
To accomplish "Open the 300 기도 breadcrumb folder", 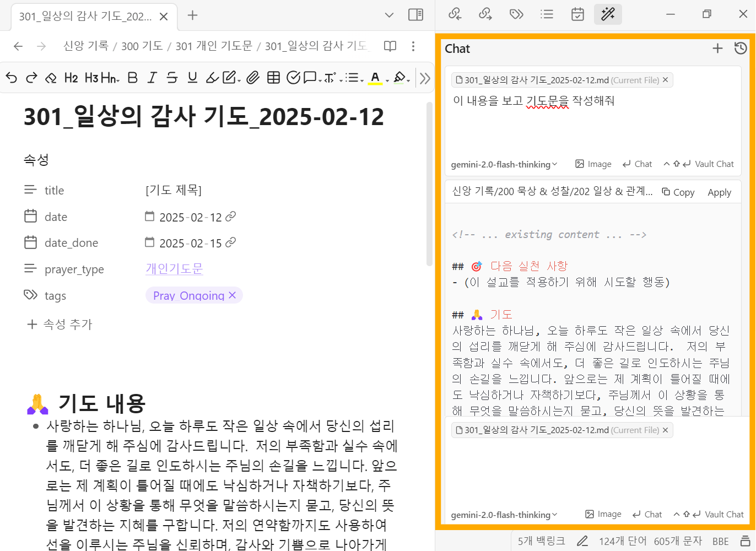I will point(142,46).
